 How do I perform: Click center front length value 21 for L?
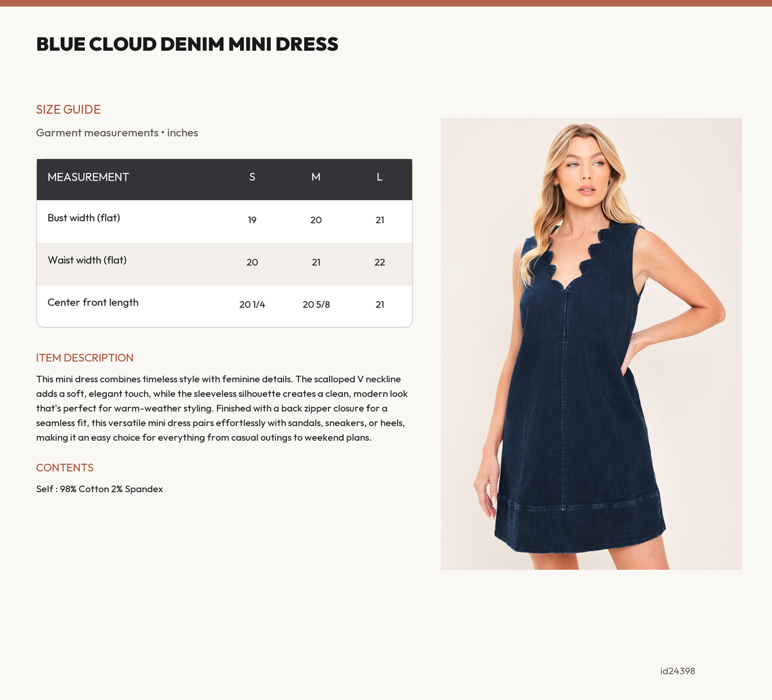(x=380, y=304)
